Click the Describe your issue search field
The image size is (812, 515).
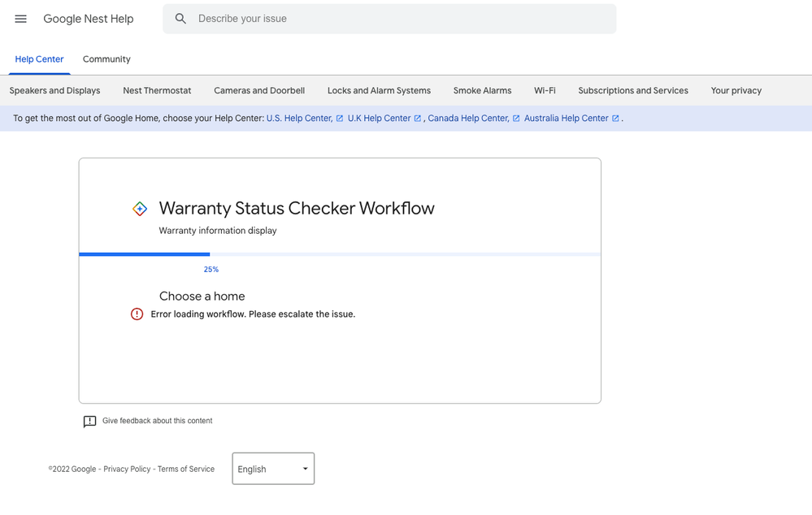pos(389,19)
